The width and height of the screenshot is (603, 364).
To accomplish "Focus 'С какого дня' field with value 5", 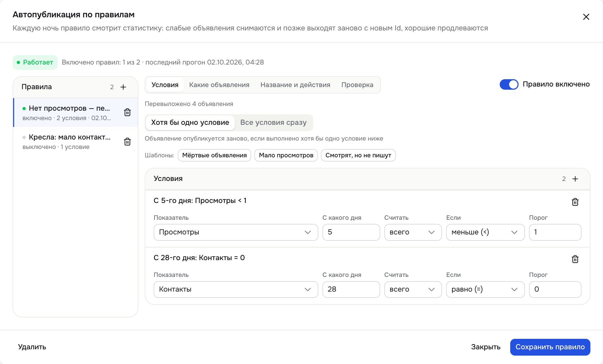I will point(351,232).
